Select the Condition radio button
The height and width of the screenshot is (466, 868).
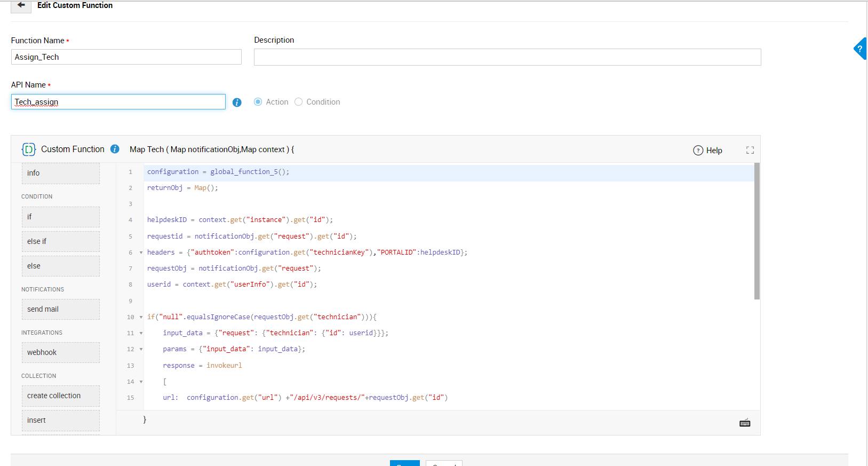click(x=299, y=102)
